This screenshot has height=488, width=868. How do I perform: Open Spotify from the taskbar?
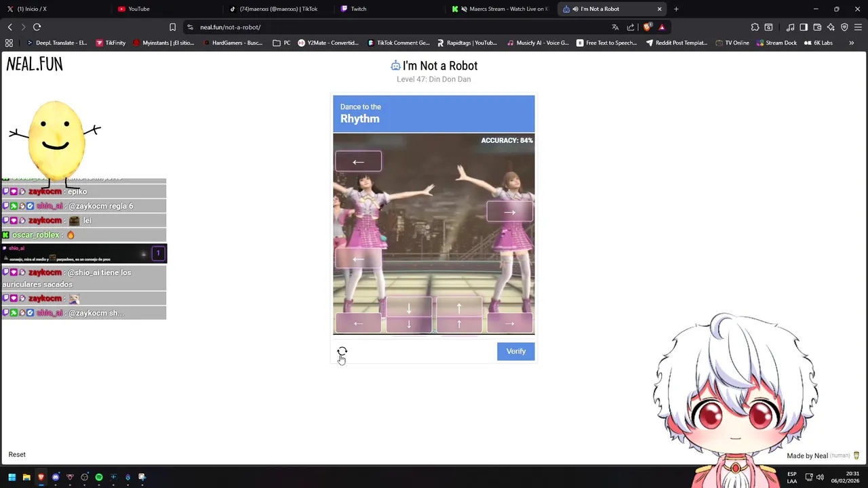99,477
